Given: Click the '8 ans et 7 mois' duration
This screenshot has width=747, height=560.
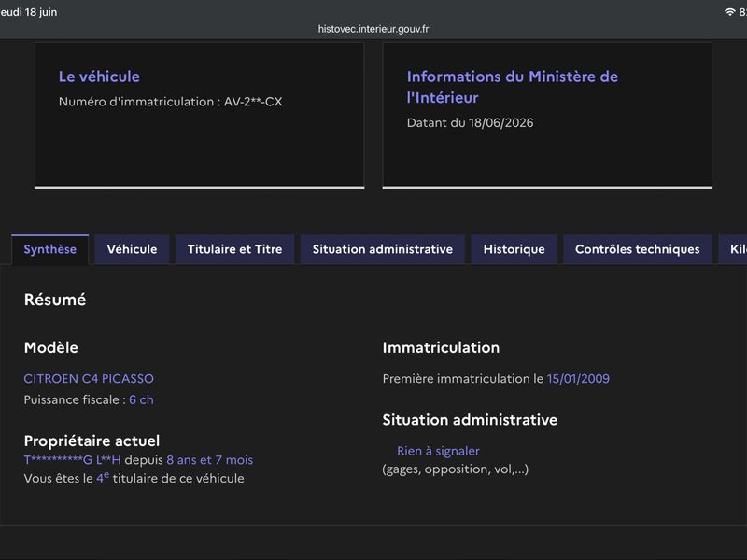Looking at the screenshot, I should click(209, 460).
